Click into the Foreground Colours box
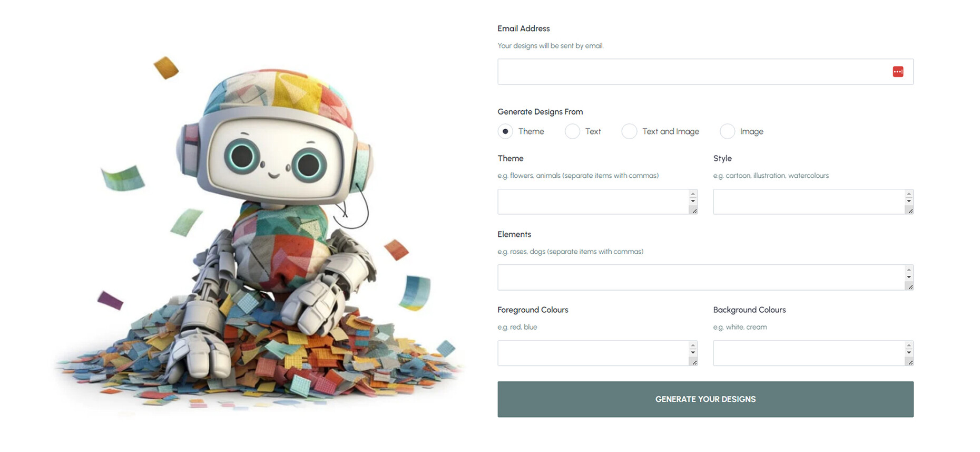The image size is (980, 452). coord(593,353)
